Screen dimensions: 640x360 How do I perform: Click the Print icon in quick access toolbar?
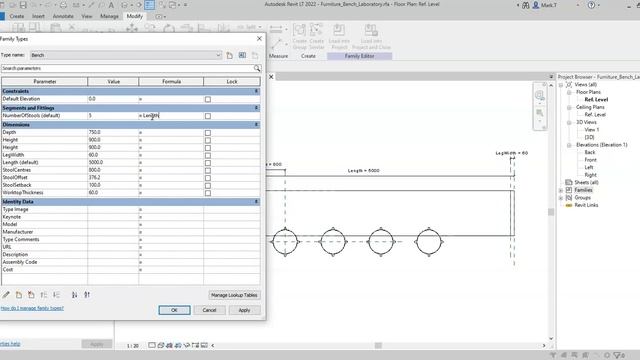pyautogui.click(x=63, y=5)
